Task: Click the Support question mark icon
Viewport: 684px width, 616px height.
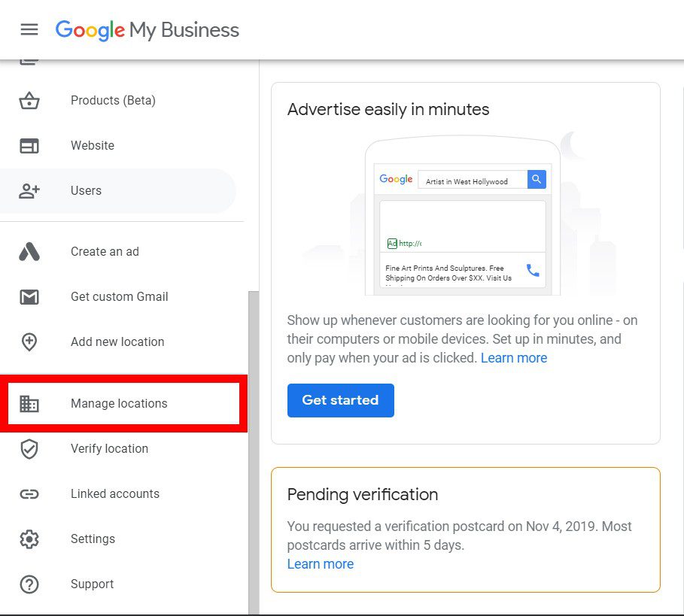Action: (x=29, y=584)
